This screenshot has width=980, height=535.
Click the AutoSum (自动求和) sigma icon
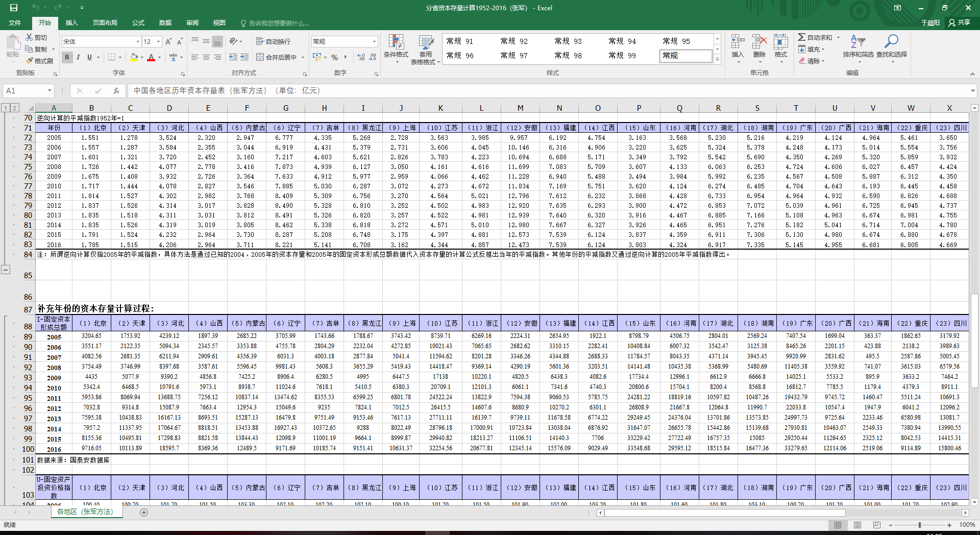tap(802, 37)
